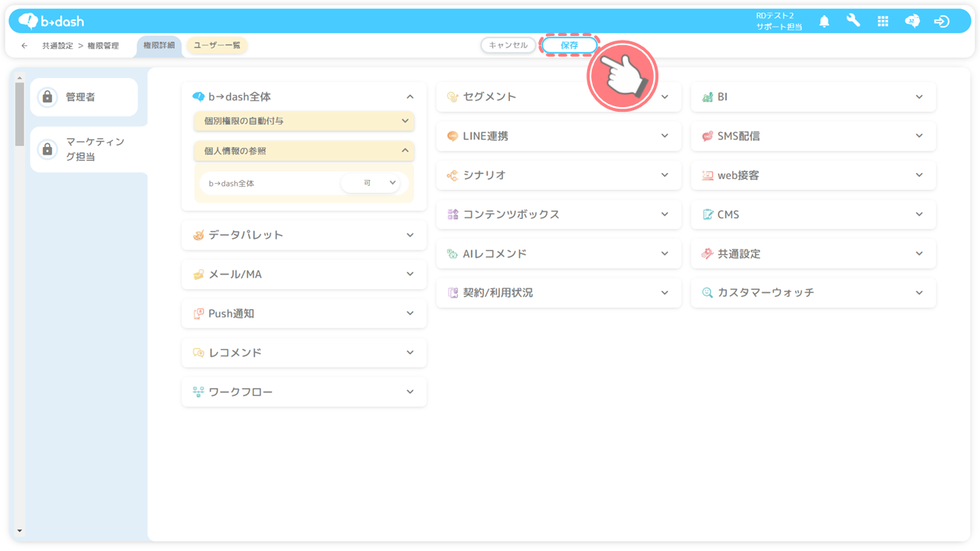Click the lock icon beside マーケティング担当
The width and height of the screenshot is (980, 551).
coord(47,149)
